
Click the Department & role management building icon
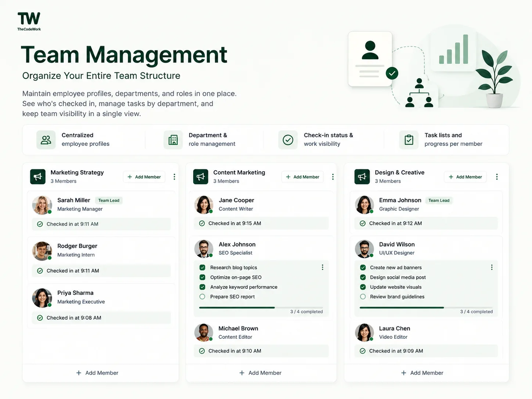(173, 140)
